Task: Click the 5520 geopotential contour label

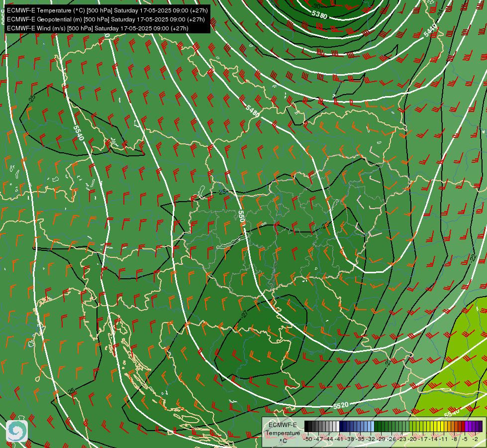Action: tap(341, 405)
